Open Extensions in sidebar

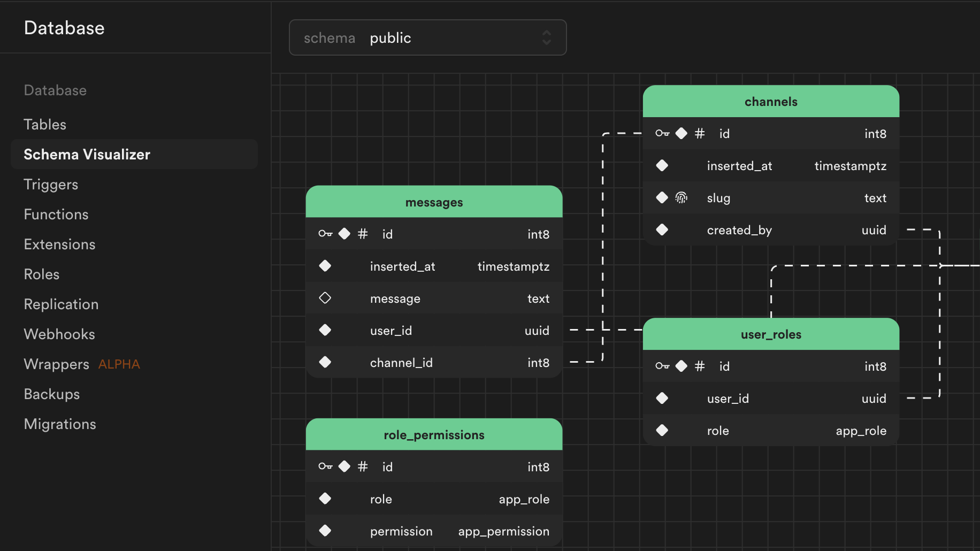click(x=59, y=244)
